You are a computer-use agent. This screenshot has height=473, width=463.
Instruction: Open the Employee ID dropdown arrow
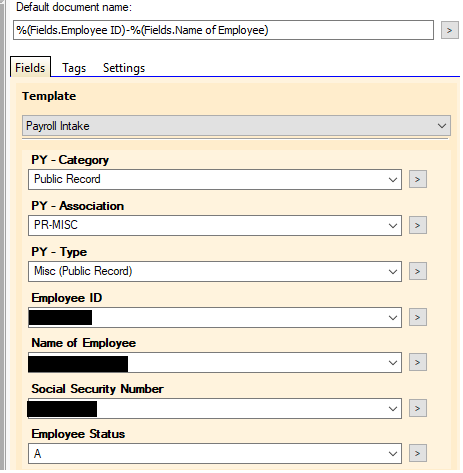393,317
